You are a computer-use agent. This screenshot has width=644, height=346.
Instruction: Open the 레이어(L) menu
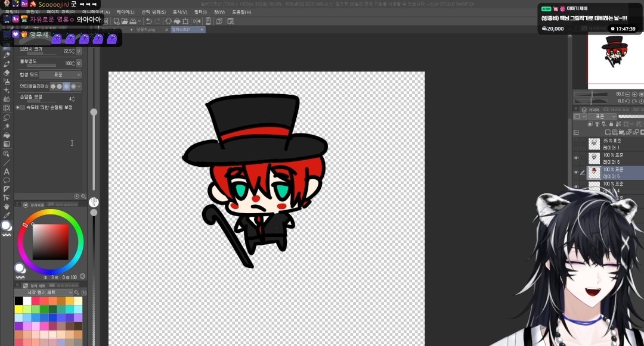tap(125, 12)
